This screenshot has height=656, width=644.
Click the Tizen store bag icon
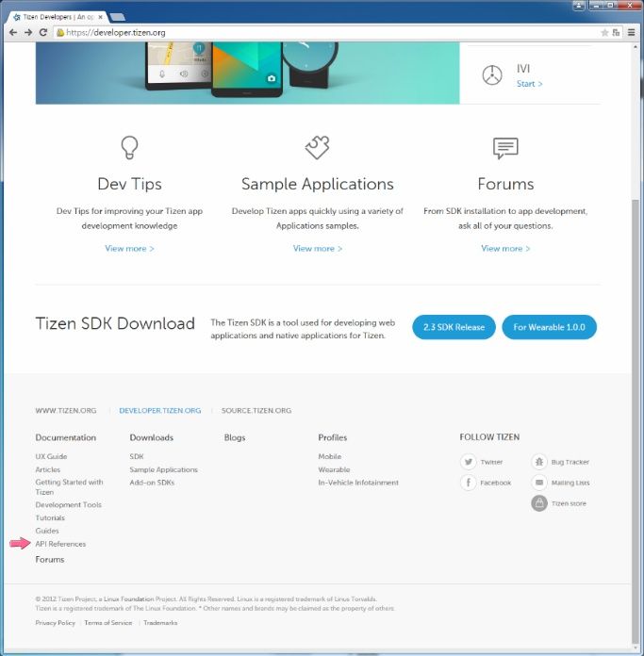[x=539, y=503]
